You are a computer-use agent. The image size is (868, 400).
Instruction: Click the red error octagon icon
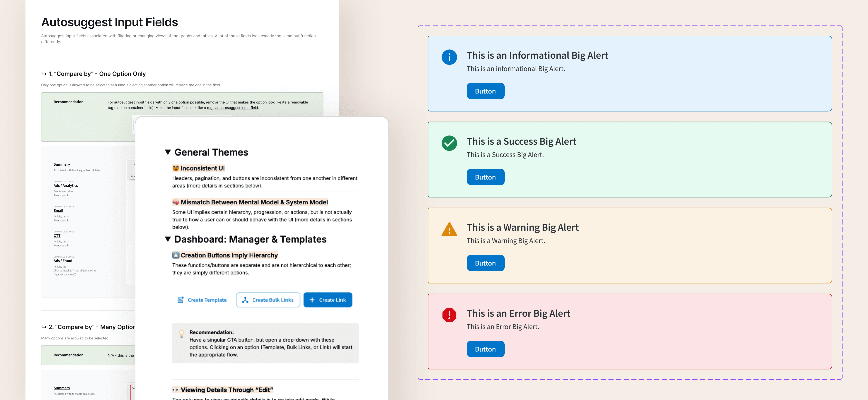click(x=449, y=315)
